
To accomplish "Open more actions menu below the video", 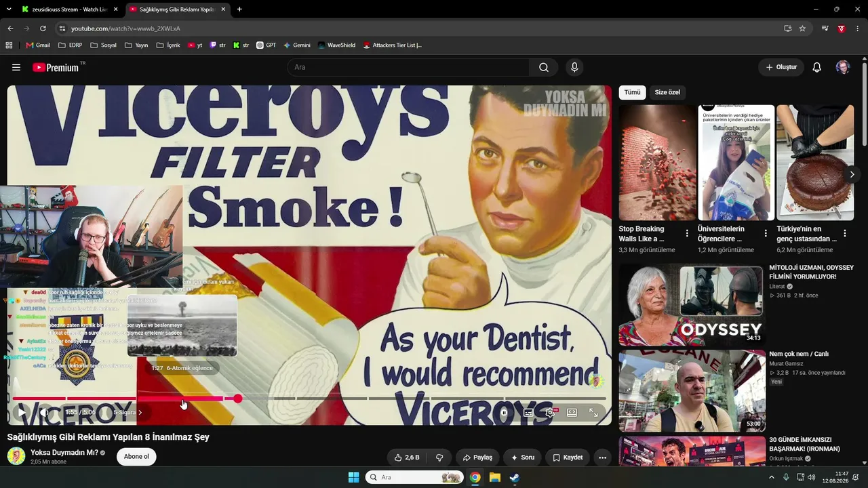I will (x=602, y=457).
